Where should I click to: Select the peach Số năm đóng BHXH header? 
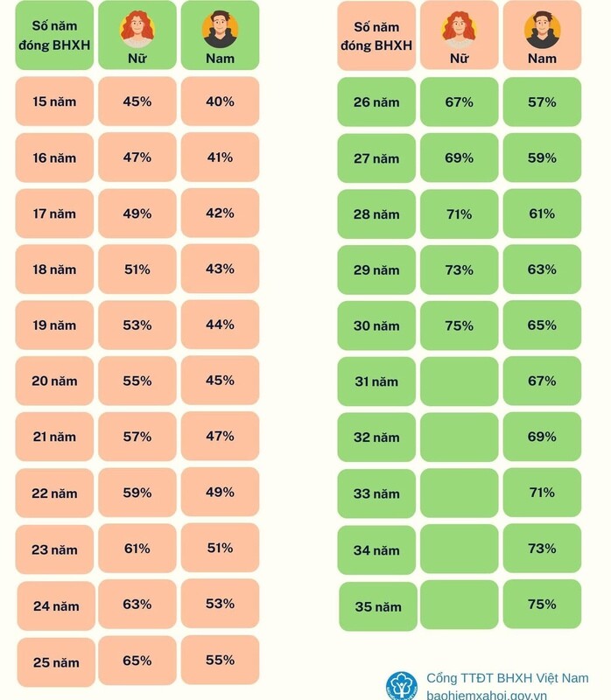point(376,36)
